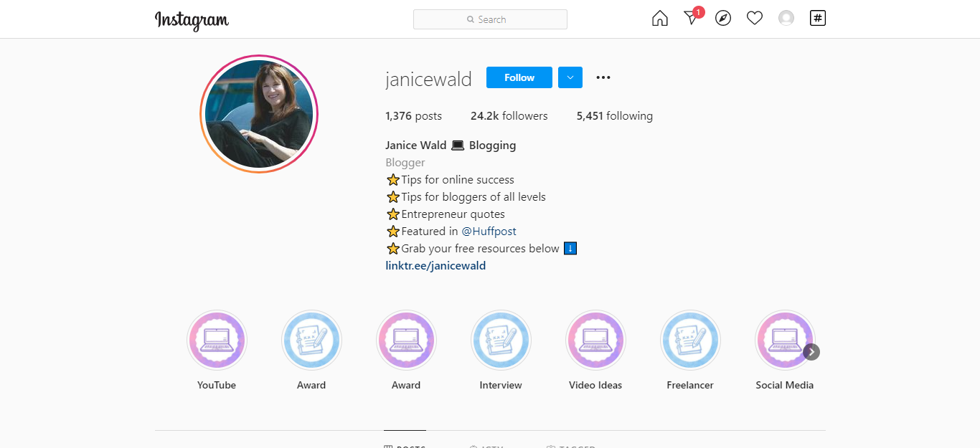Open the YouTube story highlight
The height and width of the screenshot is (448, 980).
coord(217,340)
